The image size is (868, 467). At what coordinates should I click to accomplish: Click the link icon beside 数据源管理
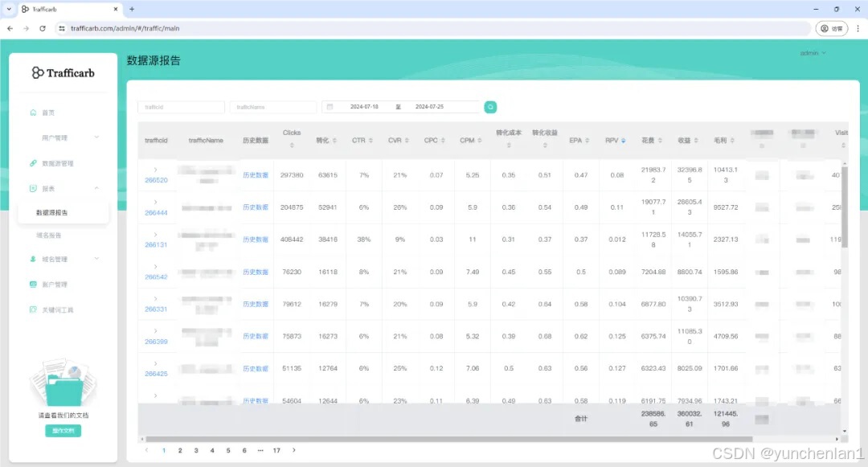(x=33, y=163)
